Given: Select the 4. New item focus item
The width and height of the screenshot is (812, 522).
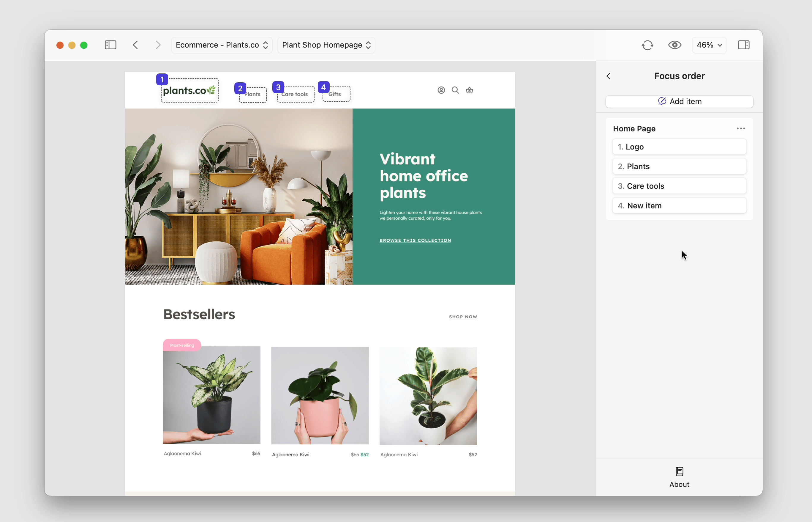Looking at the screenshot, I should (679, 206).
